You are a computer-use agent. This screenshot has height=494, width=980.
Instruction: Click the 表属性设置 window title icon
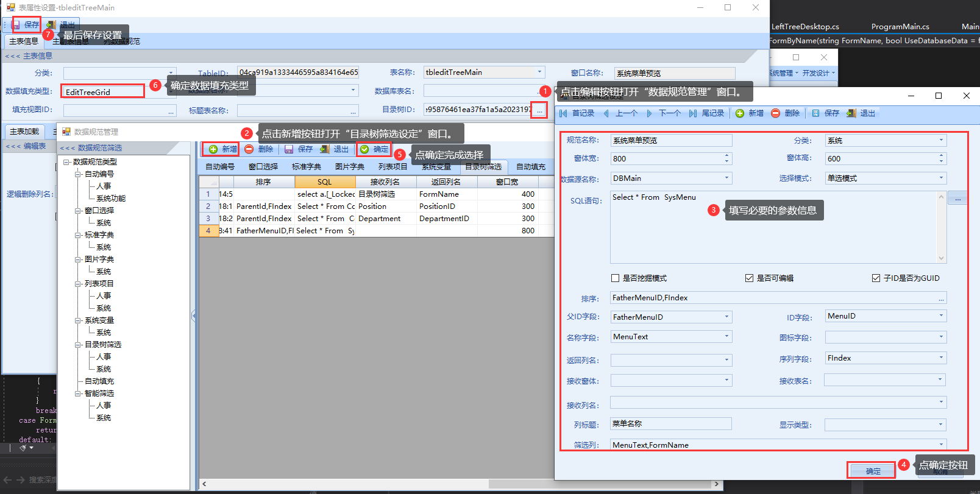click(11, 7)
